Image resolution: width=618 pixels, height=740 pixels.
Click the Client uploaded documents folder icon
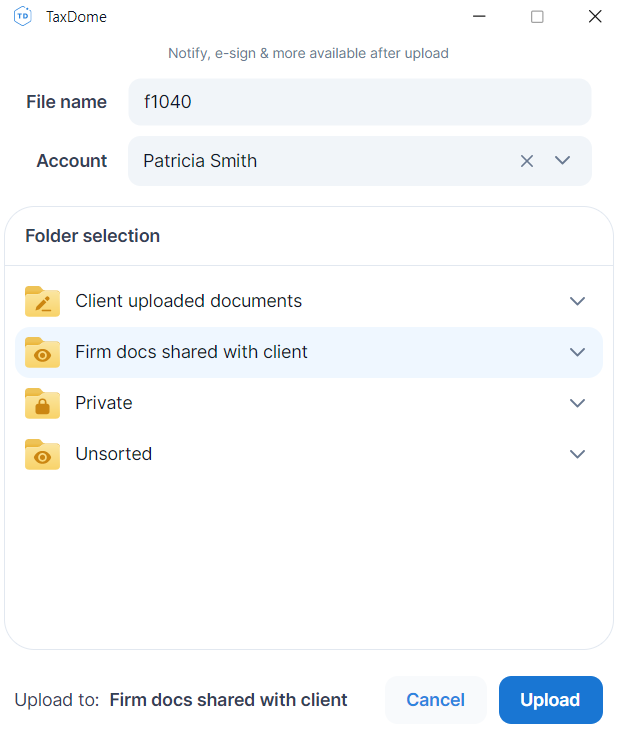[42, 301]
